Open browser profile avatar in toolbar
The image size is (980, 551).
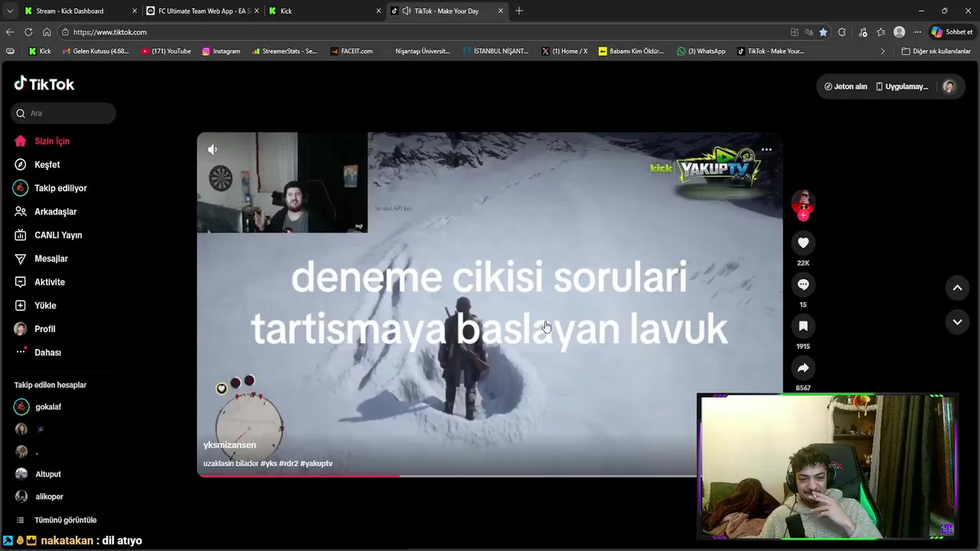tap(900, 32)
